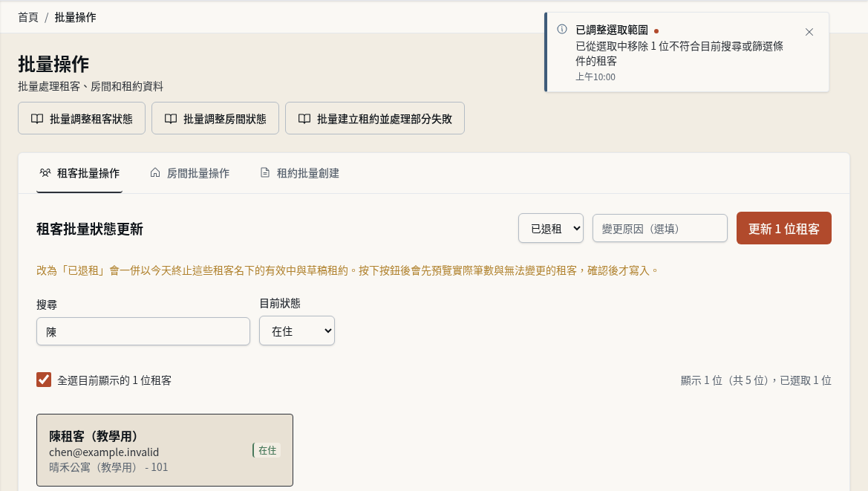Click the house icon on 房間批量操作 tab
The height and width of the screenshot is (491, 868).
pos(155,173)
